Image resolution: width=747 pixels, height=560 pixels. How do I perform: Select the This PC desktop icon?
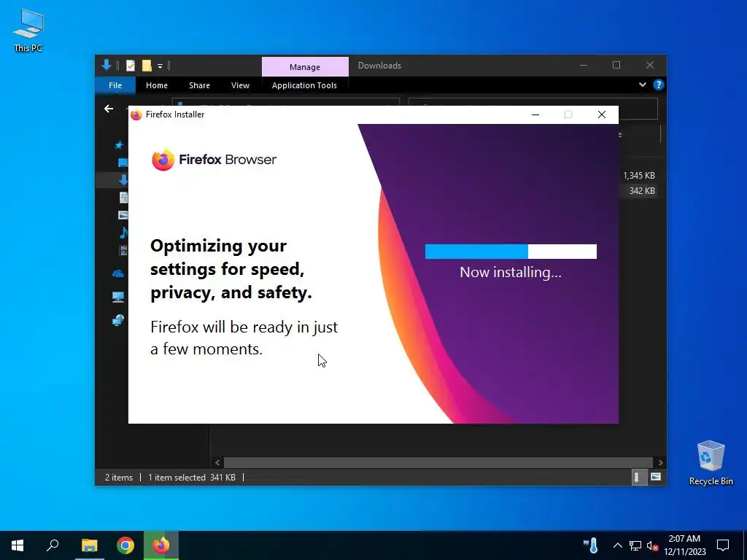point(28,31)
